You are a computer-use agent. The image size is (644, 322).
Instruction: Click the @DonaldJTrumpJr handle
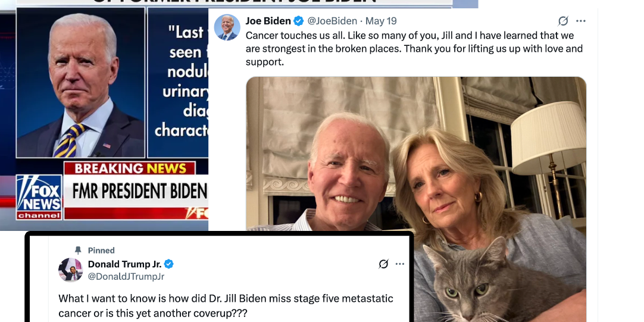pos(126,276)
